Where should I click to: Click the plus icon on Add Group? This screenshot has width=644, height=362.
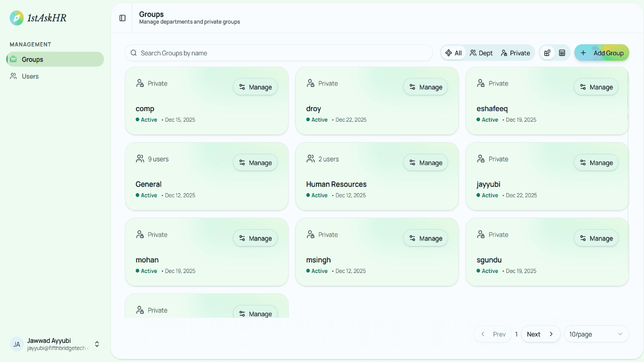(x=583, y=52)
